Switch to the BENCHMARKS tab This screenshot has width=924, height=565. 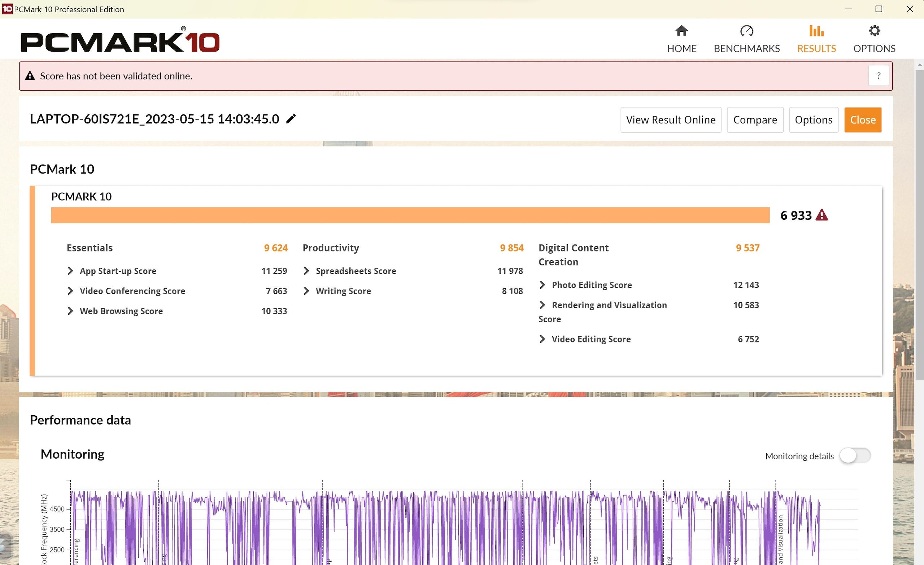746,39
